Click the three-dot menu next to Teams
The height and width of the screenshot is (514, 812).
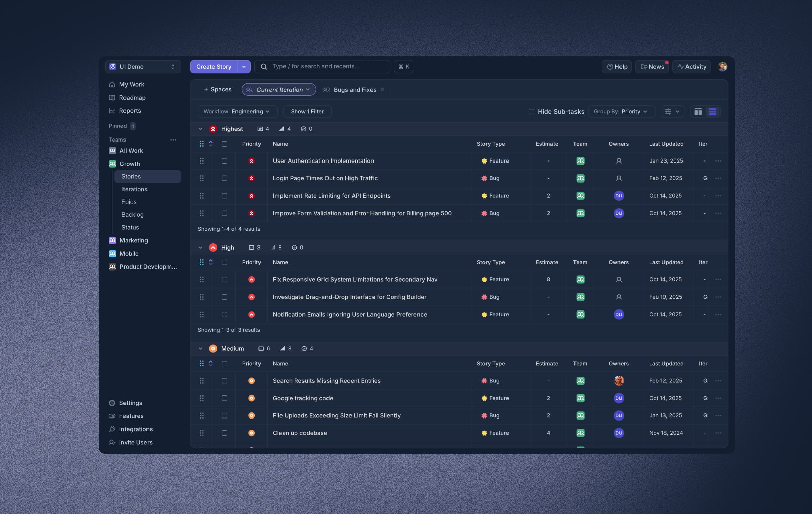tap(173, 140)
